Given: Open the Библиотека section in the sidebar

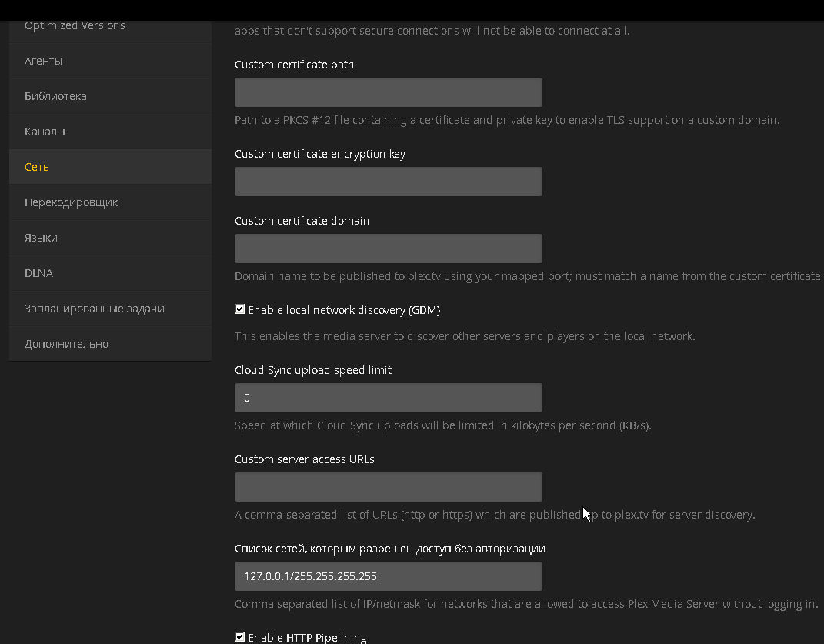Looking at the screenshot, I should click(55, 96).
